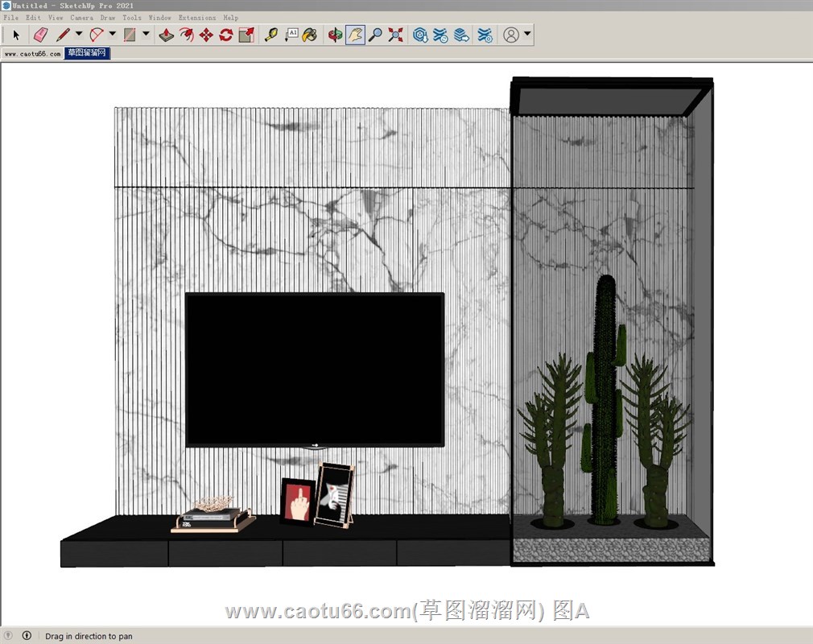This screenshot has width=813, height=644.
Task: Toggle the Pan hand tool
Action: click(x=355, y=35)
